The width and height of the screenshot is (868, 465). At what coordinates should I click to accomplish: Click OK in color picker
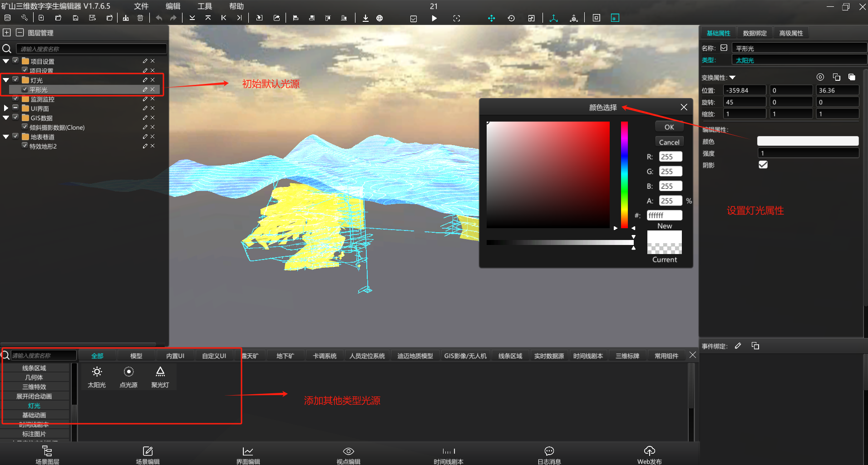point(669,127)
